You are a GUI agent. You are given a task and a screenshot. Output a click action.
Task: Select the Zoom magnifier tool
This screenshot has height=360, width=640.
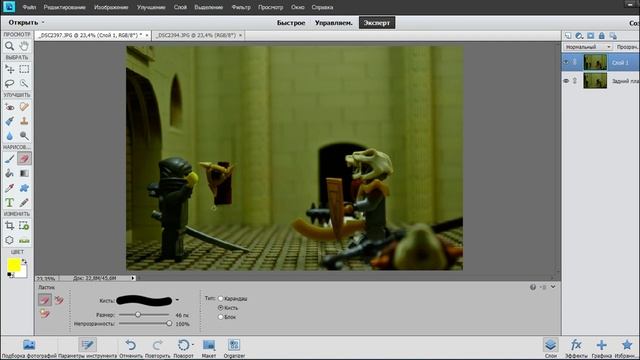[x=9, y=46]
